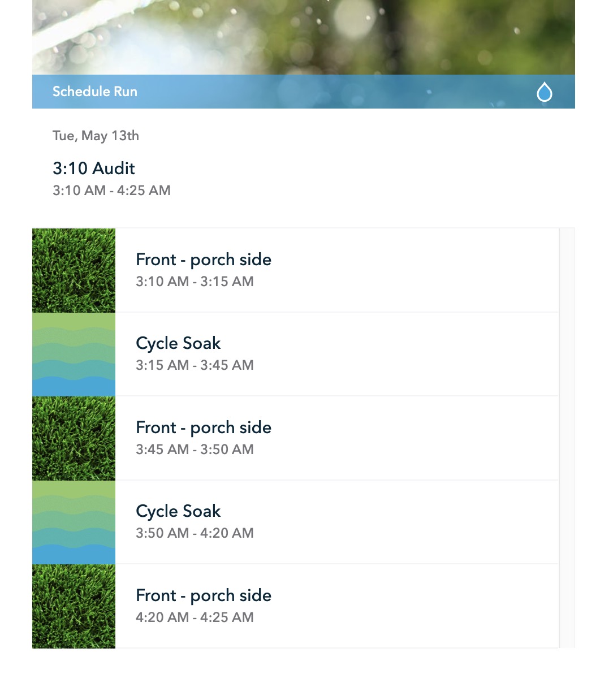
Task: Open Cycle Soak 3:50 AM - 4:20 AM entry
Action: click(295, 522)
